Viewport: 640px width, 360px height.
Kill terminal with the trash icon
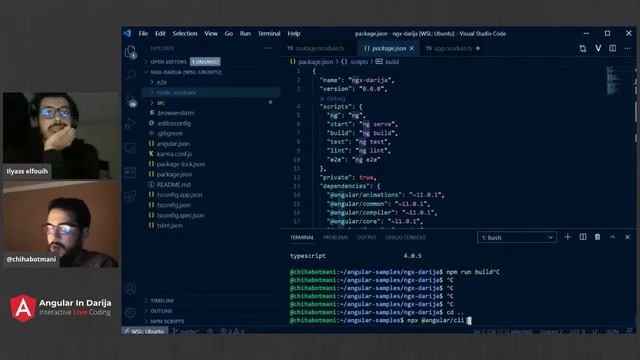598,237
